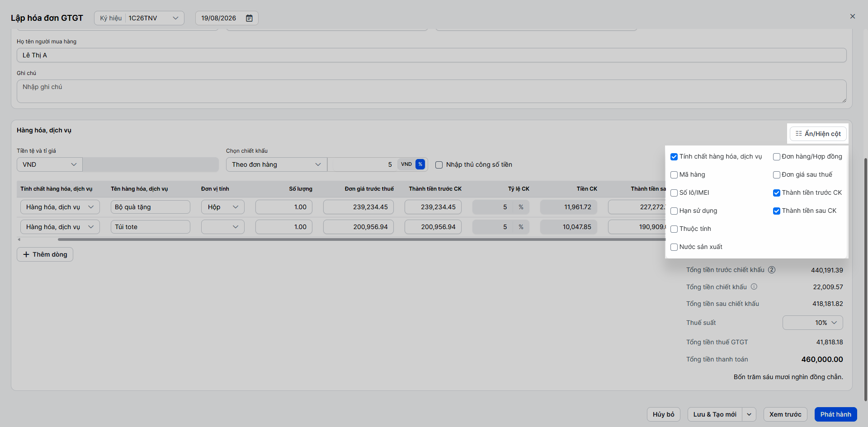Enable the Nước sản xuất column checkbox
868x427 pixels.
674,247
